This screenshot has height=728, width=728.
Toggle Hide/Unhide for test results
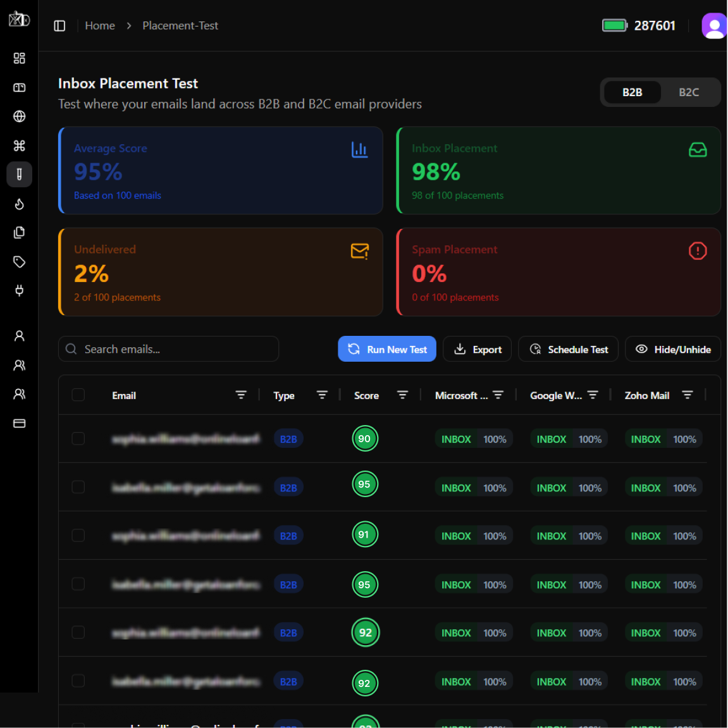(672, 349)
